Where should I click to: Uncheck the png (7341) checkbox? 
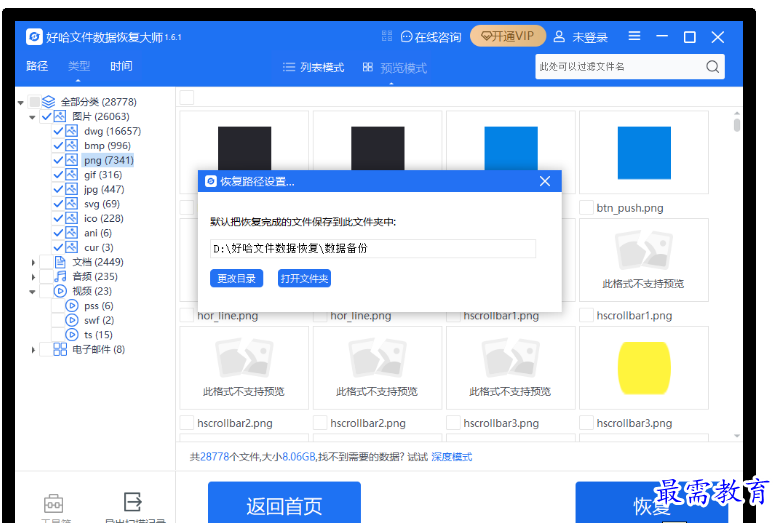(x=58, y=160)
